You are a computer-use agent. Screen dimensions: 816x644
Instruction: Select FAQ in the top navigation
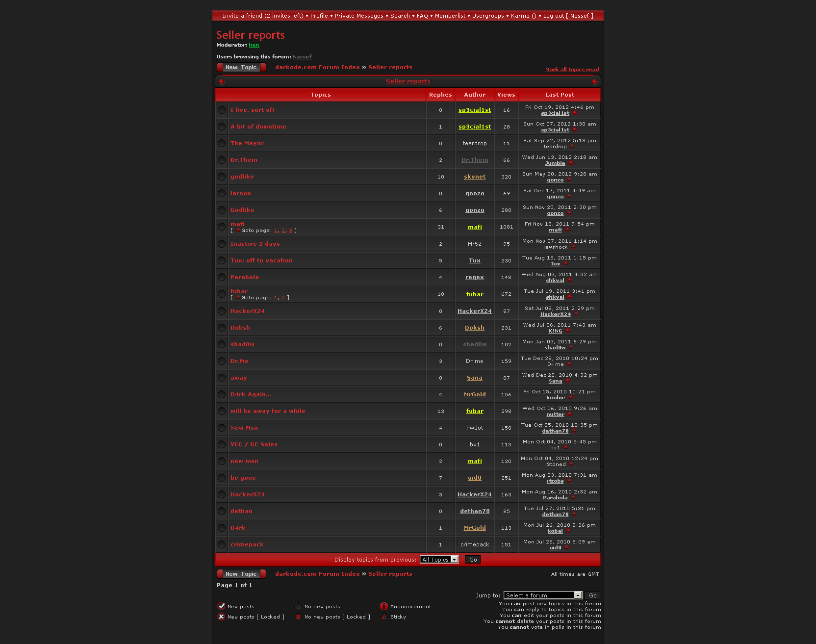(x=422, y=16)
